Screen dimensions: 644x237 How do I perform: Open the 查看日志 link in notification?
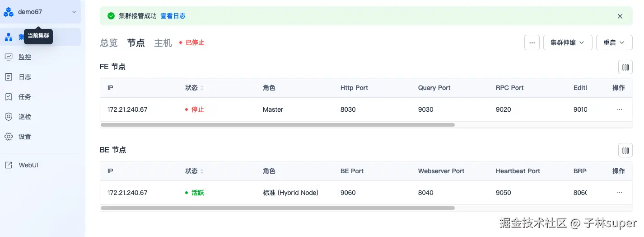coord(173,16)
